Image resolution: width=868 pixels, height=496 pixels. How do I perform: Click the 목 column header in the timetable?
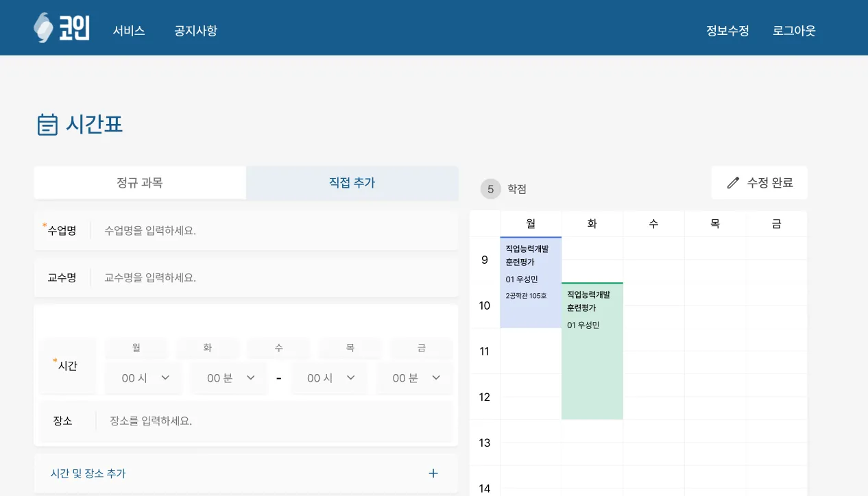click(715, 224)
